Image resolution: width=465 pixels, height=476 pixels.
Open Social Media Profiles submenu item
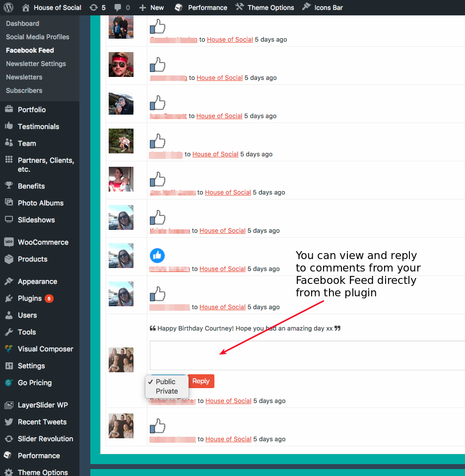(x=38, y=37)
